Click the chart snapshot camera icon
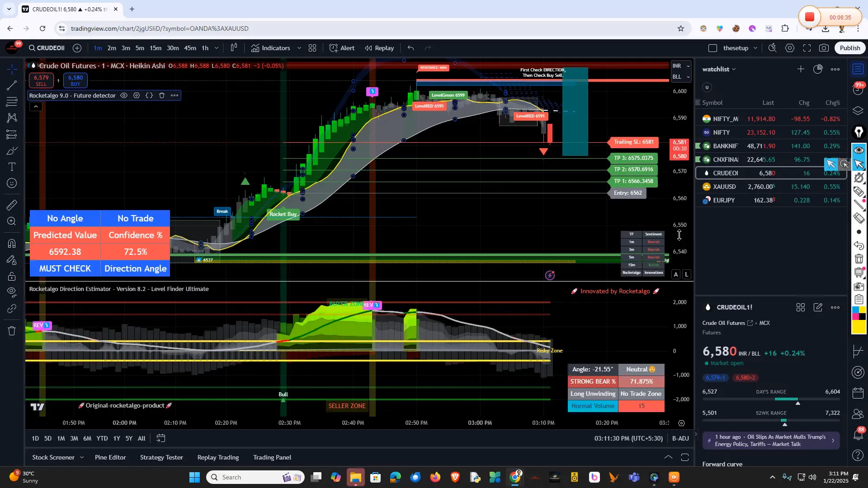 [824, 48]
